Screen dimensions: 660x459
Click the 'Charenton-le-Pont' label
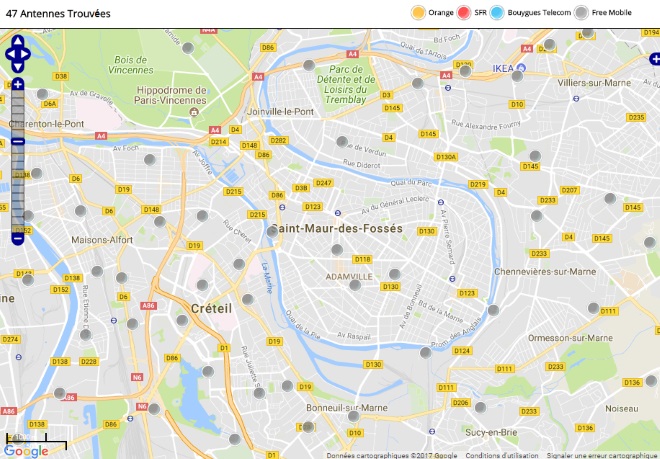[x=46, y=124]
